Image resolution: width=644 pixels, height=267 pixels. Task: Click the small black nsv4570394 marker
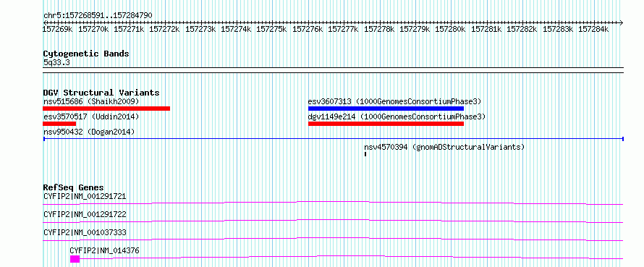pos(365,154)
